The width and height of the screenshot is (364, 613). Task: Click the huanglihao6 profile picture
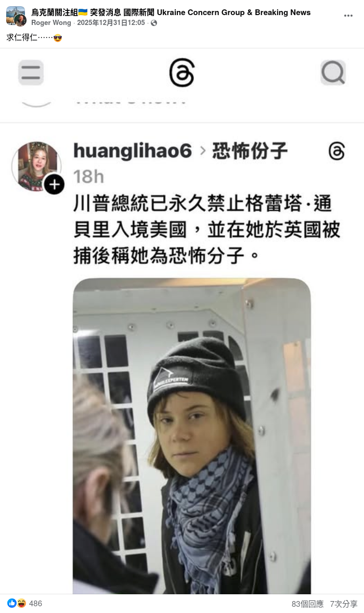[x=36, y=166]
